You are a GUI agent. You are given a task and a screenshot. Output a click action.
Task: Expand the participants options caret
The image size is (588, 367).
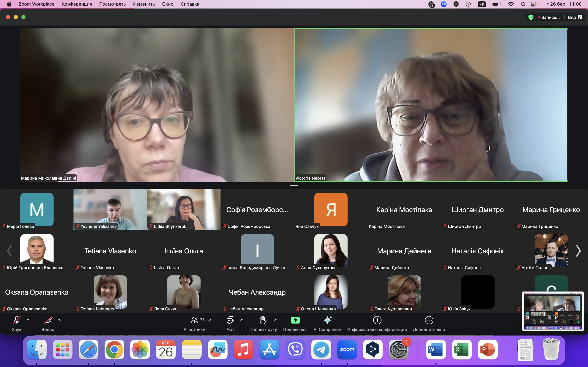211,320
